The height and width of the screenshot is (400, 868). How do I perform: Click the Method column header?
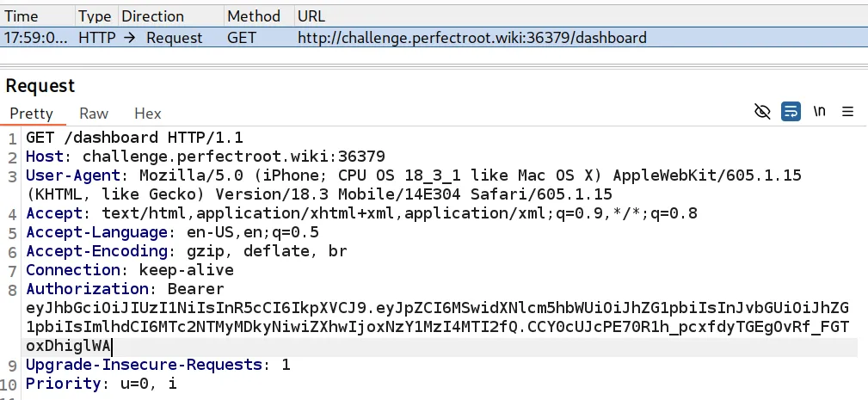click(254, 16)
